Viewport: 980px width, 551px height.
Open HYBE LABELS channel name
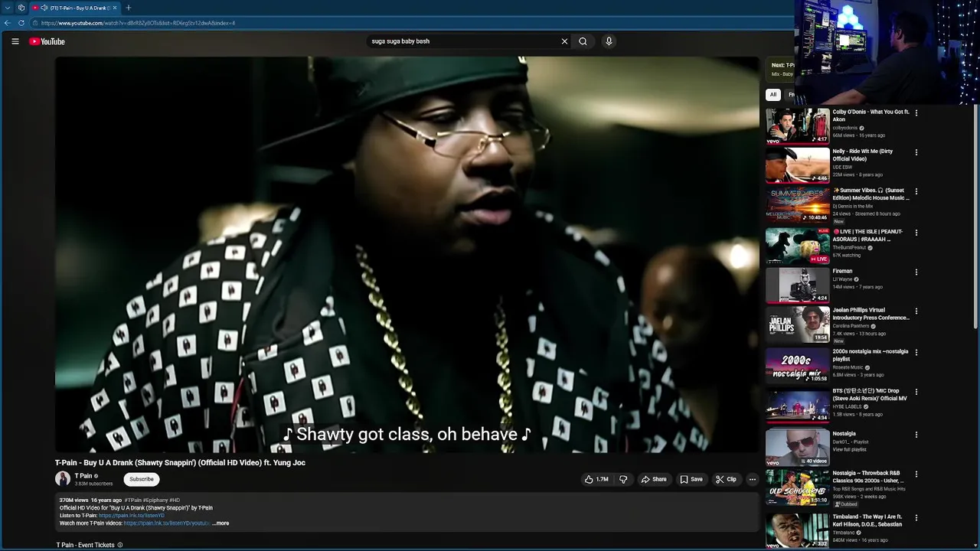[x=847, y=406]
